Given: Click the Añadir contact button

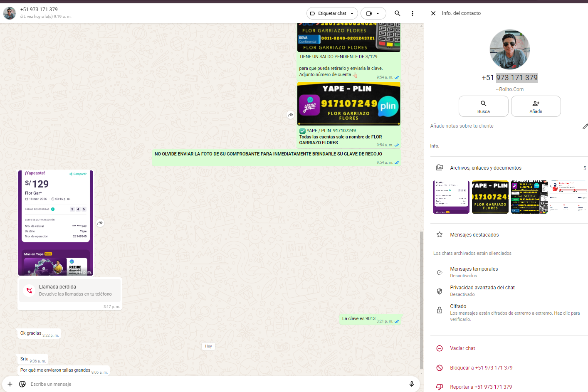Looking at the screenshot, I should (536, 106).
